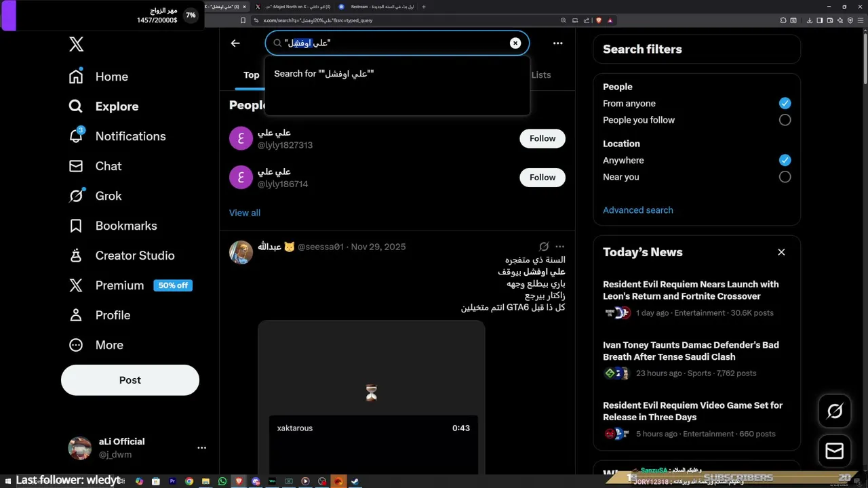Open the Windows Start button
The height and width of the screenshot is (488, 868).
tap(8, 481)
